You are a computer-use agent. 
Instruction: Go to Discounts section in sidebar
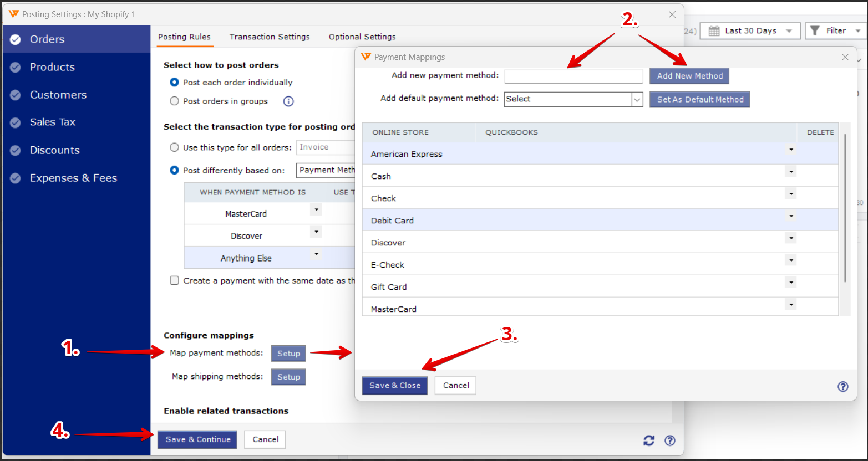[x=77, y=150]
